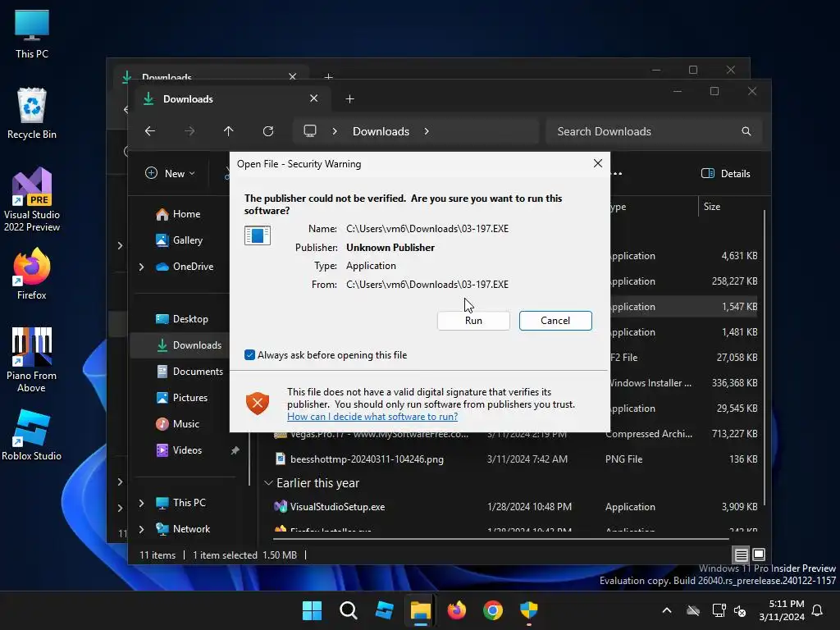Click chevron before Downloads in address bar
The width and height of the screenshot is (840, 630).
pyautogui.click(x=335, y=131)
